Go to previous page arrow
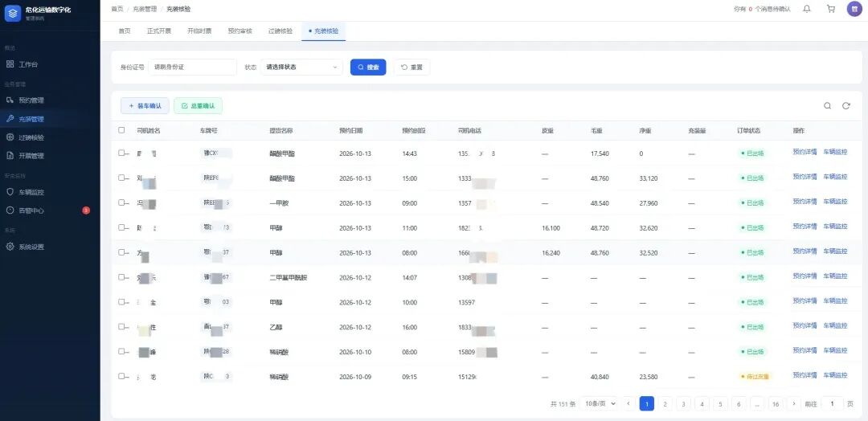The image size is (868, 421). point(628,404)
